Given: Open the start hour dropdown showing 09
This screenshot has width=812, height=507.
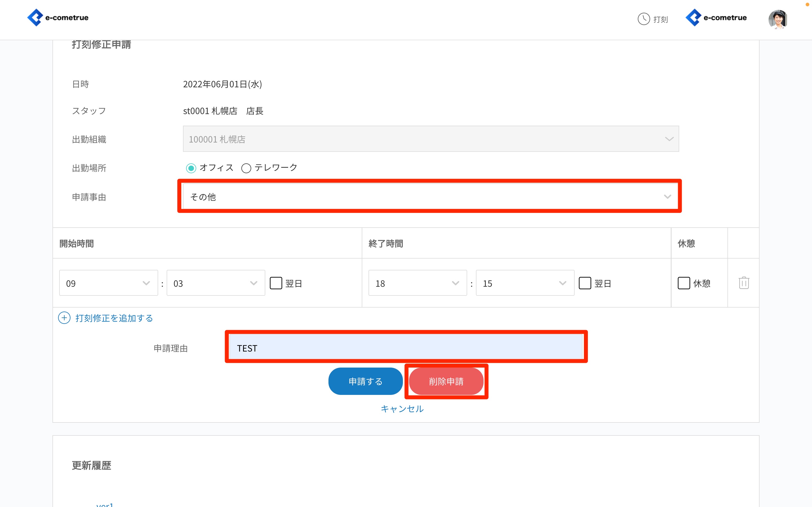Looking at the screenshot, I should click(x=108, y=283).
